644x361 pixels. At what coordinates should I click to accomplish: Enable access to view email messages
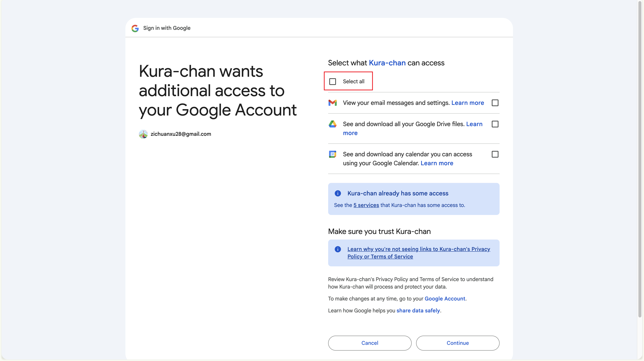(495, 103)
